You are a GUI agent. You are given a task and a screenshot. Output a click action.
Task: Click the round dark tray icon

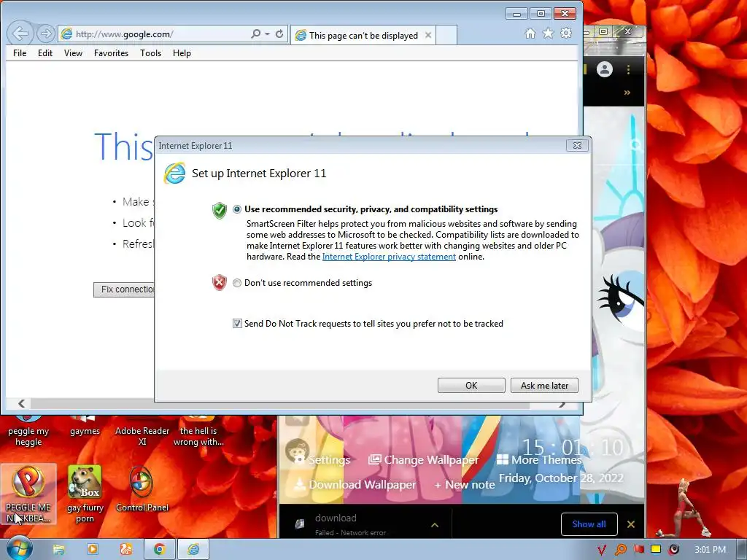pos(673,550)
